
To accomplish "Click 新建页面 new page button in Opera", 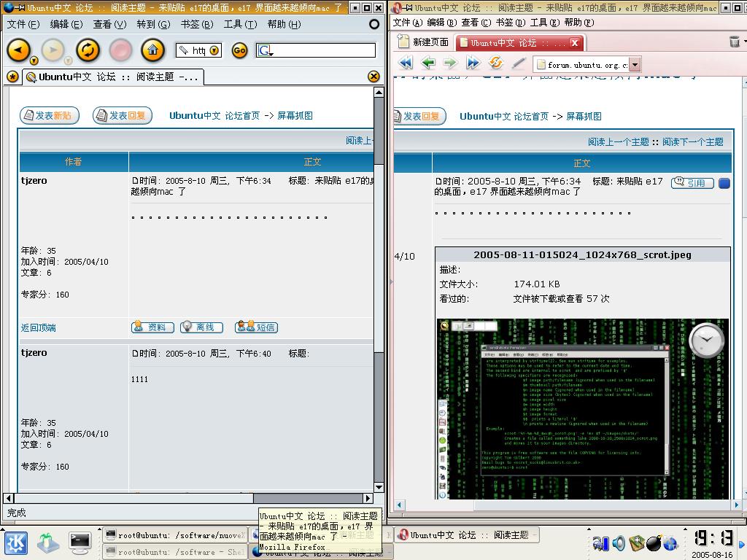I will 424,42.
